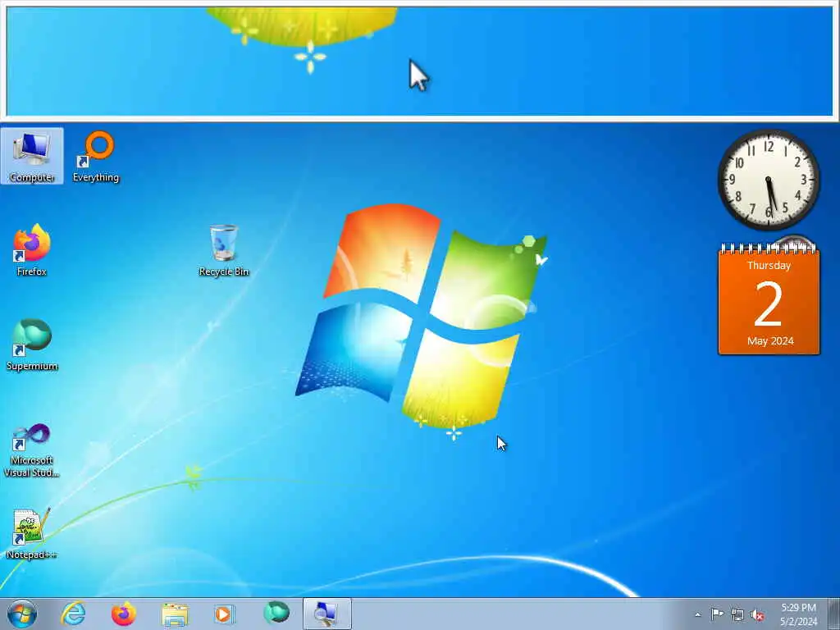Viewport: 840px width, 630px height.
Task: Select the Computer desktop icon
Action: 32,156
